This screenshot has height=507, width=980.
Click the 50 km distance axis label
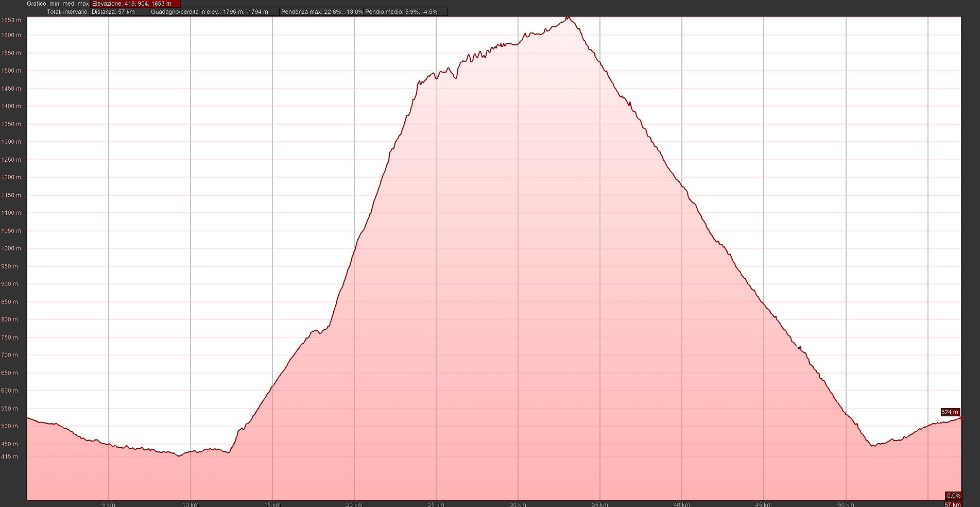point(846,504)
